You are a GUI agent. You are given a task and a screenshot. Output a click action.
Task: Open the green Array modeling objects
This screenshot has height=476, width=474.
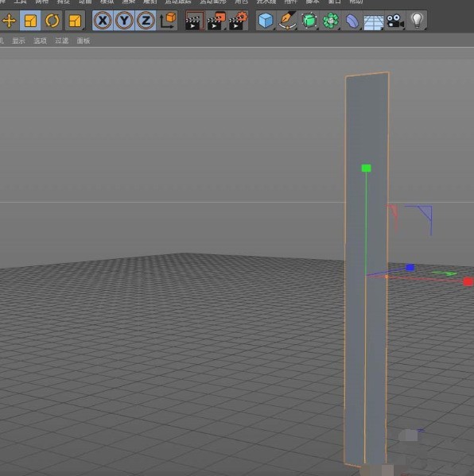(x=331, y=21)
